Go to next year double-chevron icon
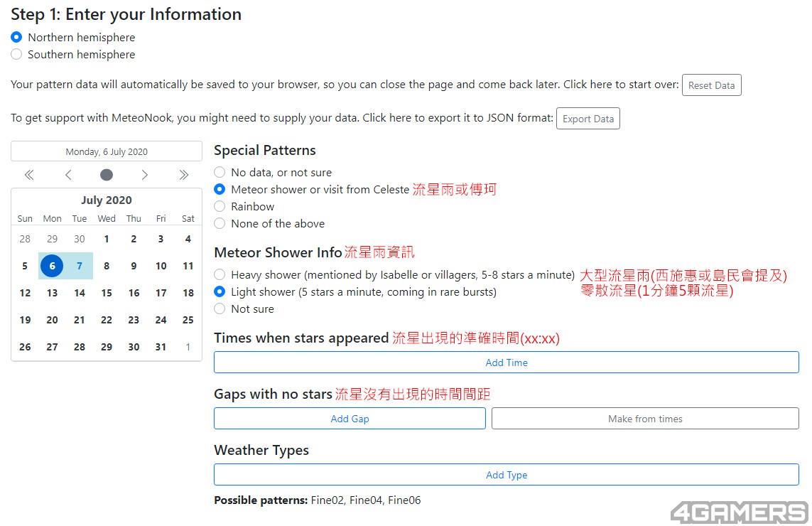 click(183, 175)
